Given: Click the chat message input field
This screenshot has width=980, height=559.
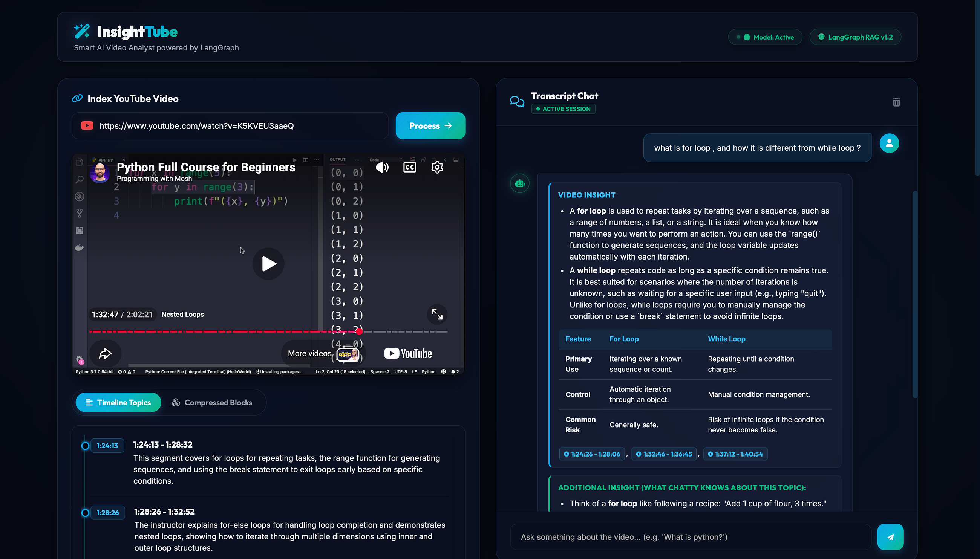Looking at the screenshot, I should [691, 537].
